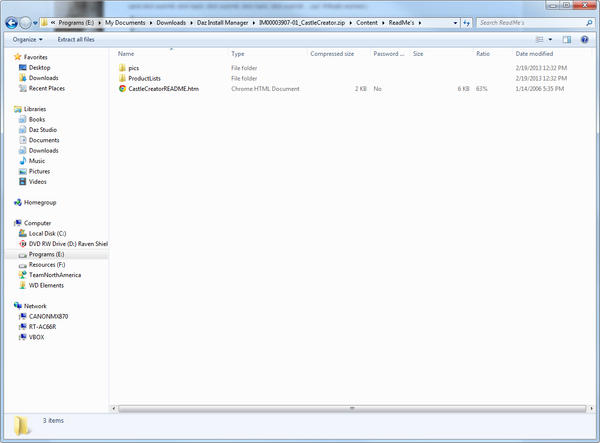
Task: Click the Computer icon in navigation pane
Action: pyautogui.click(x=18, y=223)
